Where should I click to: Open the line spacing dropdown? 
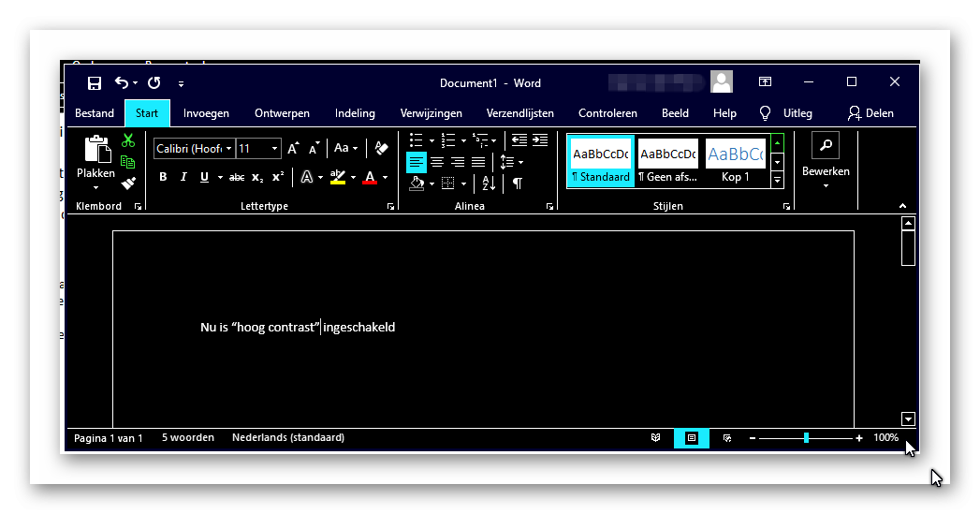tap(511, 163)
